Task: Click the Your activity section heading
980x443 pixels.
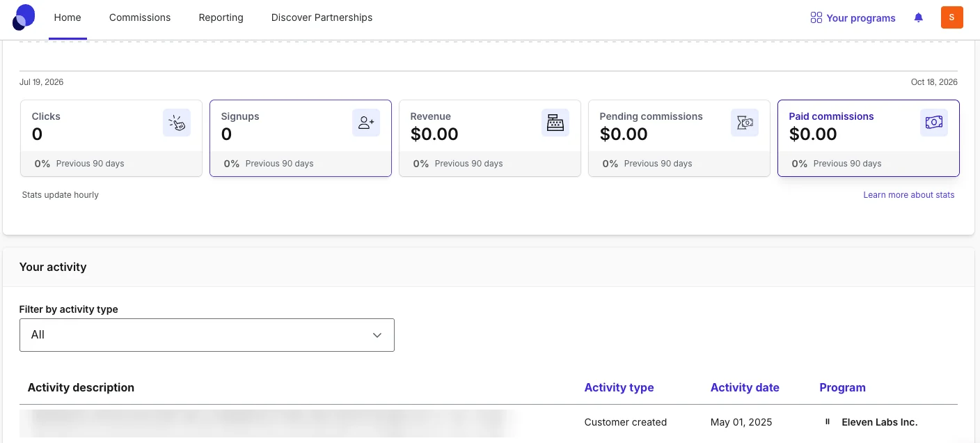Action: (x=53, y=267)
